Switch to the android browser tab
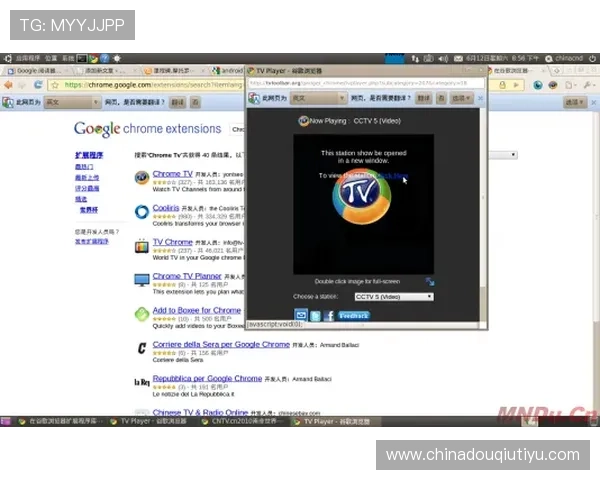 [228, 71]
